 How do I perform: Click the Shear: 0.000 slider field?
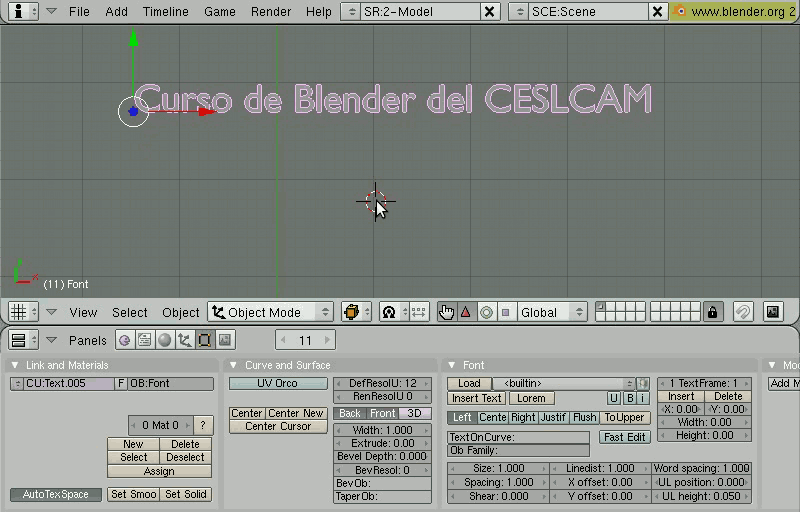[498, 496]
